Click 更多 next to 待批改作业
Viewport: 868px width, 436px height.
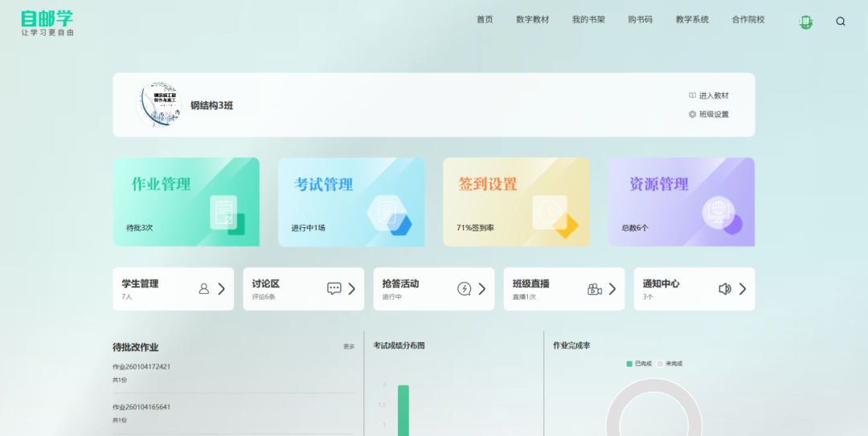(x=349, y=347)
